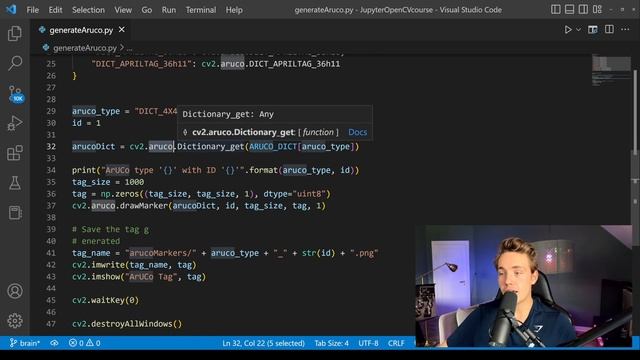Click the code minimap preview
640x360 pixels.
tap(611, 69)
